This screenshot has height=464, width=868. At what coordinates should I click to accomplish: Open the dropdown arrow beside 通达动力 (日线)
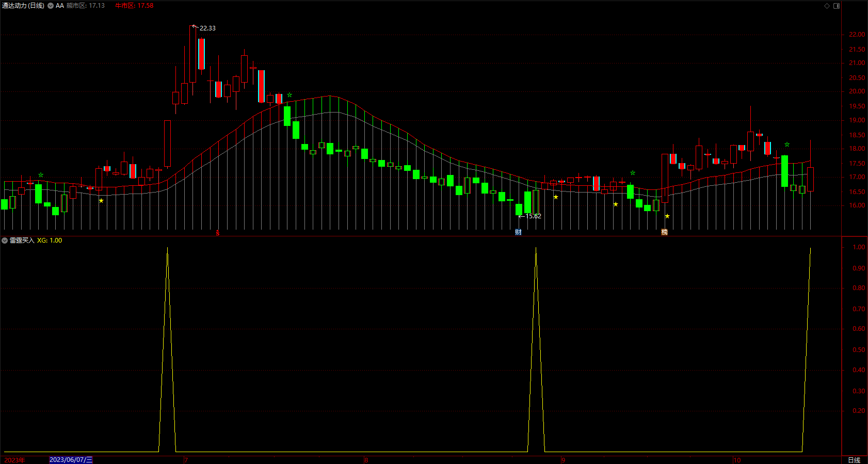coord(51,6)
